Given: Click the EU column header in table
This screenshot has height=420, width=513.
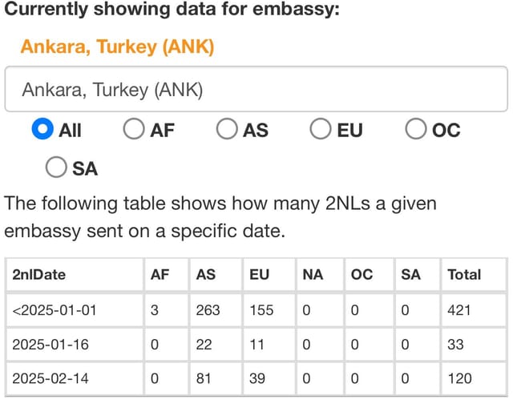Looking at the screenshot, I should [269, 275].
